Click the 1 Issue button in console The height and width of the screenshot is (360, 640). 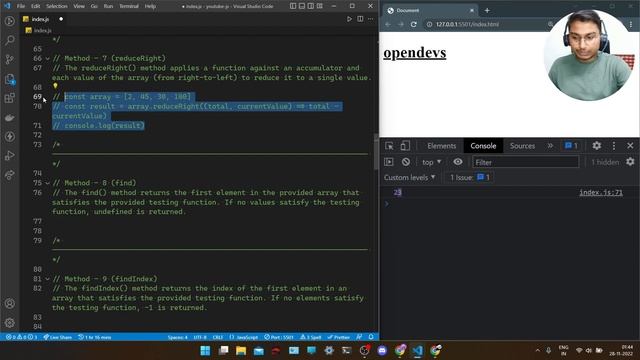click(469, 178)
